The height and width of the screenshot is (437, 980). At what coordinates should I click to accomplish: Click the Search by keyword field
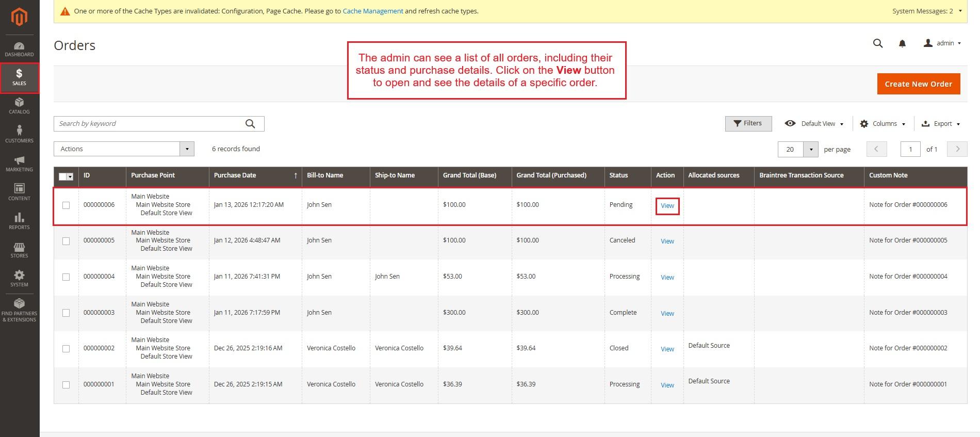click(x=150, y=124)
